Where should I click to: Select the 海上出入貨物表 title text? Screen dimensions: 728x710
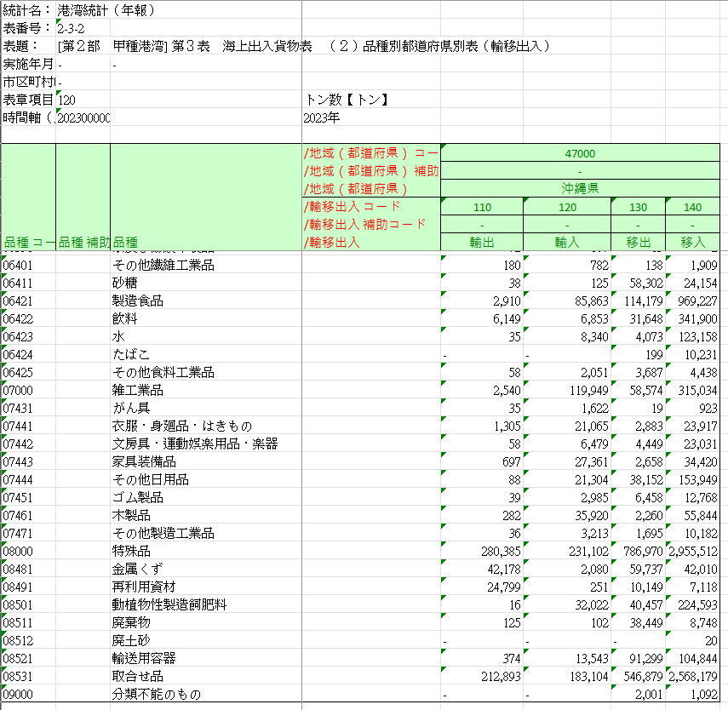point(267,46)
